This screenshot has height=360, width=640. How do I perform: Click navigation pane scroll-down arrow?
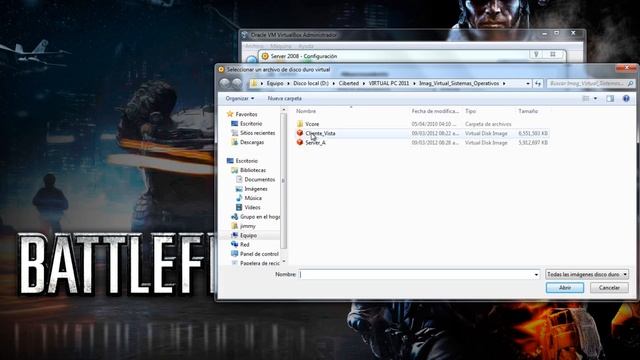(283, 262)
